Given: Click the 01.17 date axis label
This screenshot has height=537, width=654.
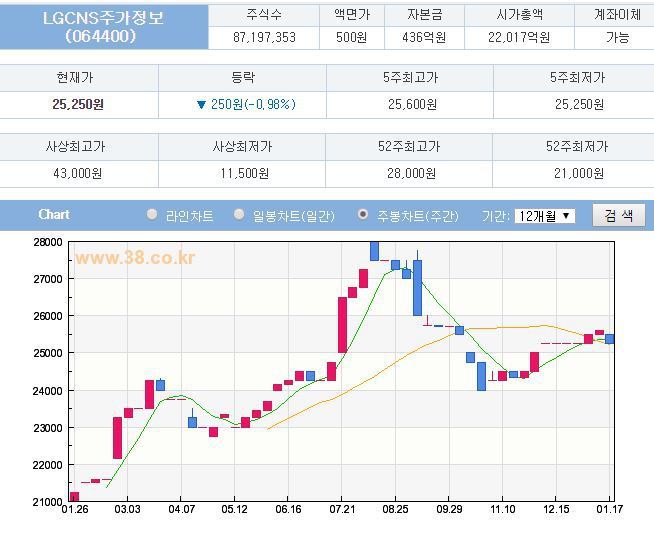Looking at the screenshot, I should click(609, 509).
